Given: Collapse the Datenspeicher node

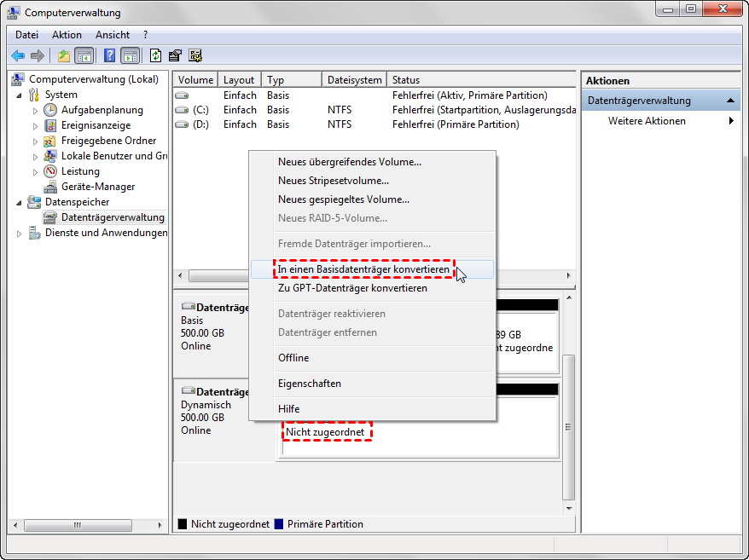Looking at the screenshot, I should point(19,203).
